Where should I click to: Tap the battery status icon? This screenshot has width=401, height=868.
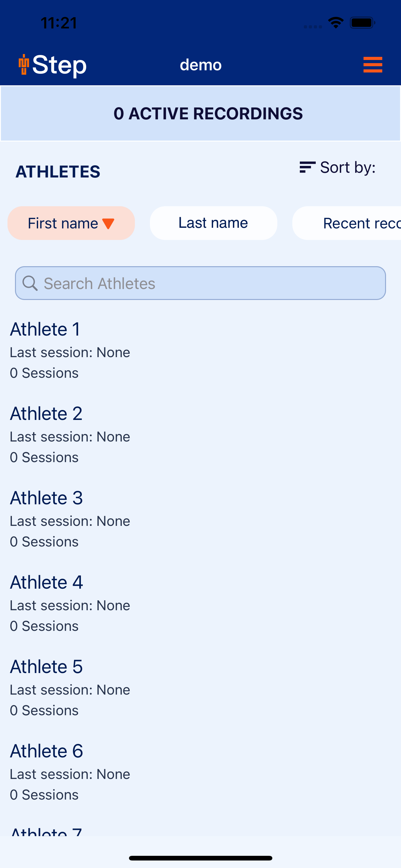[362, 23]
